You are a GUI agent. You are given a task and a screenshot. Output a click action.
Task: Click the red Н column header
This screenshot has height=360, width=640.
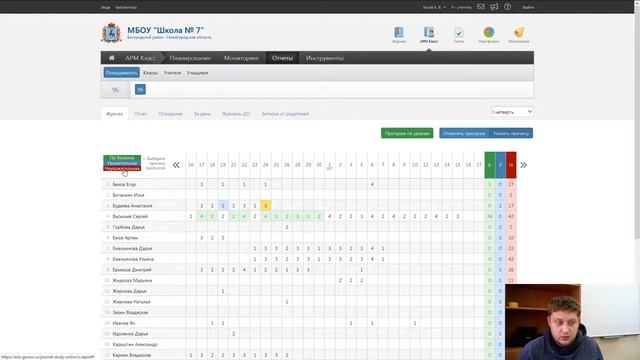click(511, 165)
